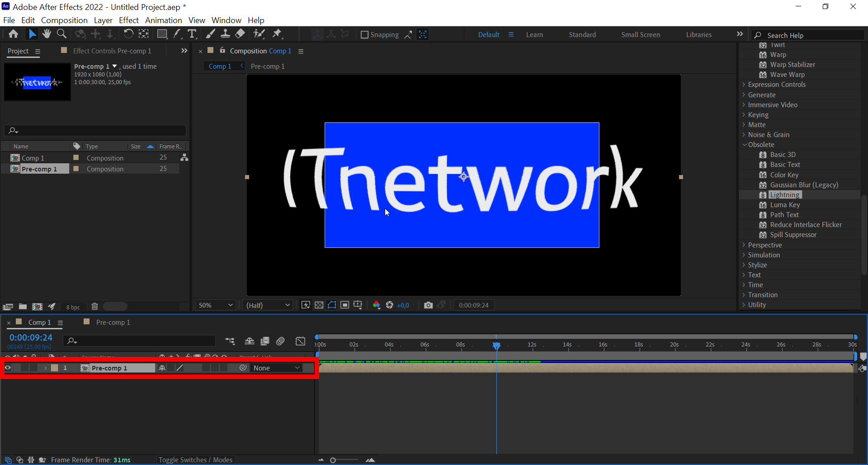868x465 pixels.
Task: Take a snapshot of the composition
Action: click(429, 305)
